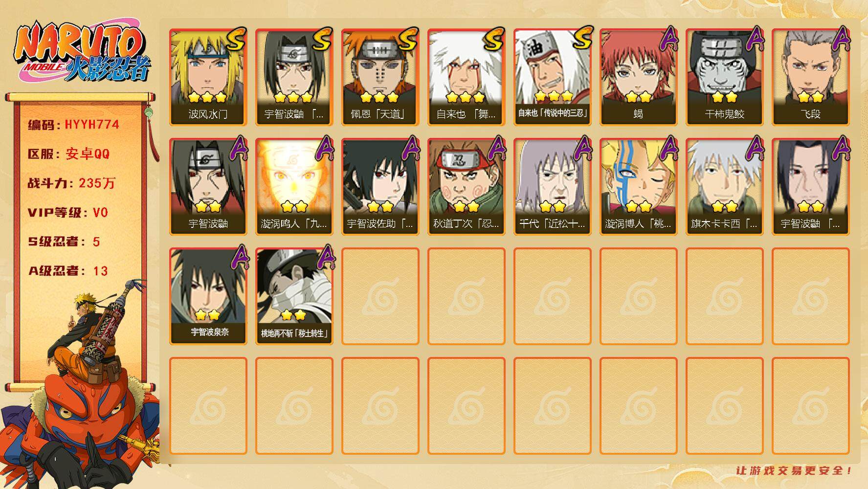868x489 pixels.
Task: Select the glowing 漩涡鸣人 card
Action: click(294, 187)
